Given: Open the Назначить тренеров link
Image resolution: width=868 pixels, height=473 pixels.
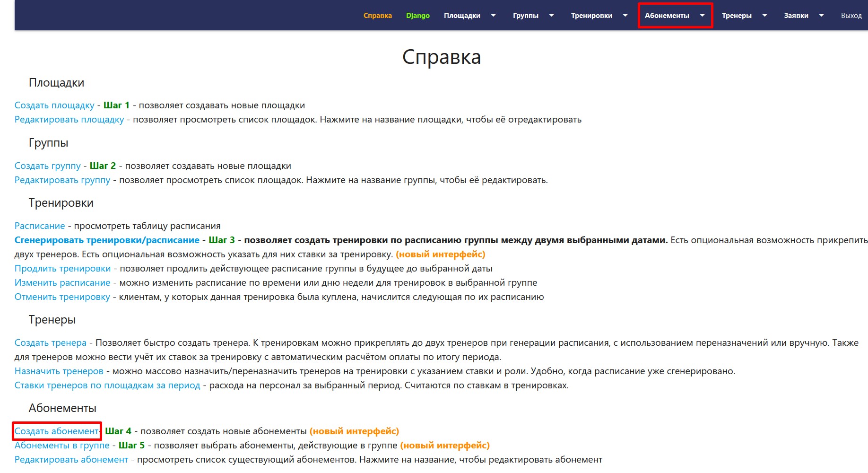Looking at the screenshot, I should [x=59, y=371].
